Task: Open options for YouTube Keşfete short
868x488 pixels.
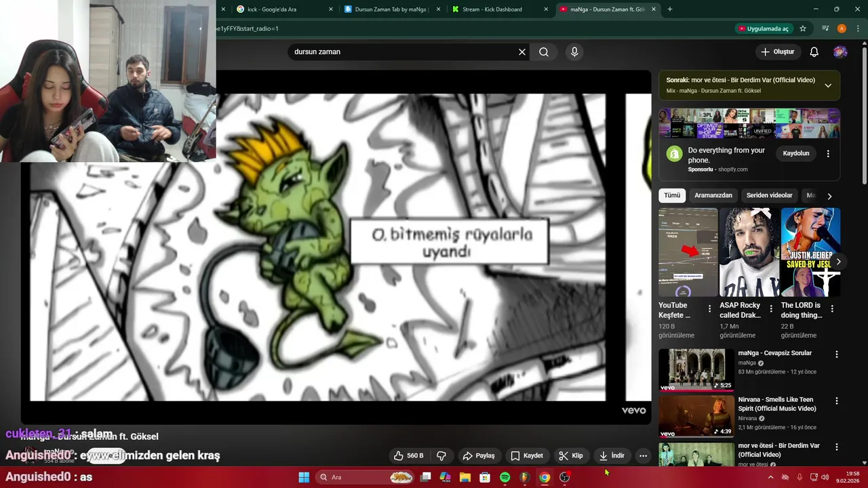Action: pyautogui.click(x=710, y=308)
